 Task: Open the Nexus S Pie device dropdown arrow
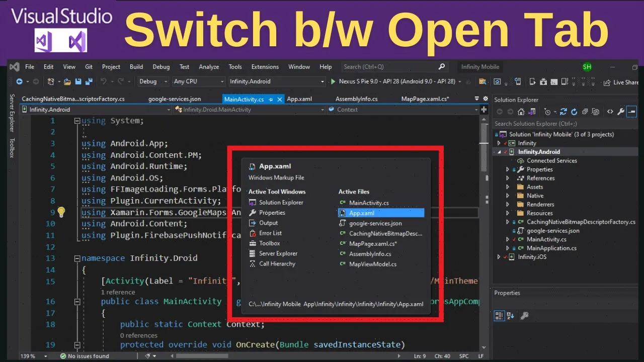459,81
